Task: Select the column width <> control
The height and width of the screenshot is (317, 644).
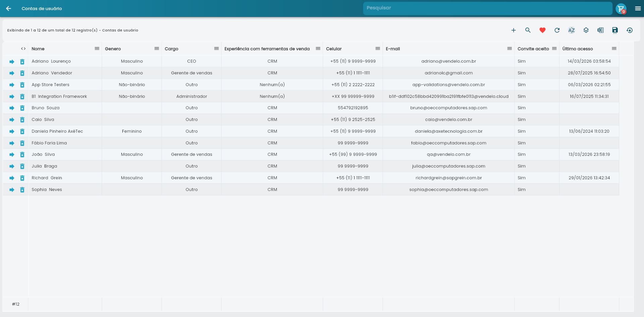Action: (23, 49)
